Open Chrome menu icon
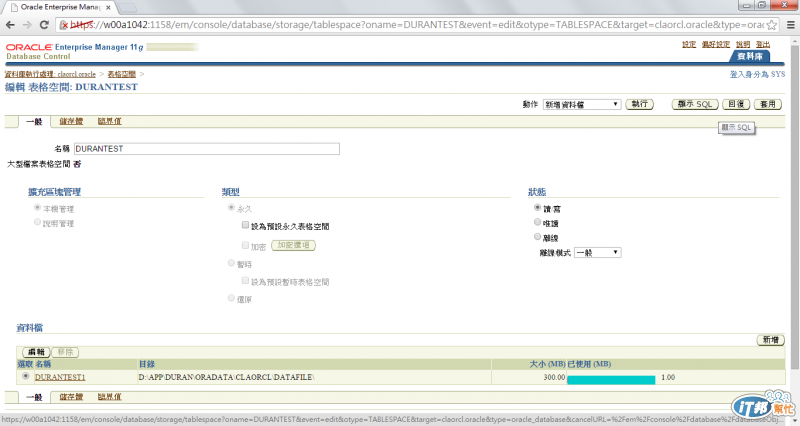 pos(791,24)
